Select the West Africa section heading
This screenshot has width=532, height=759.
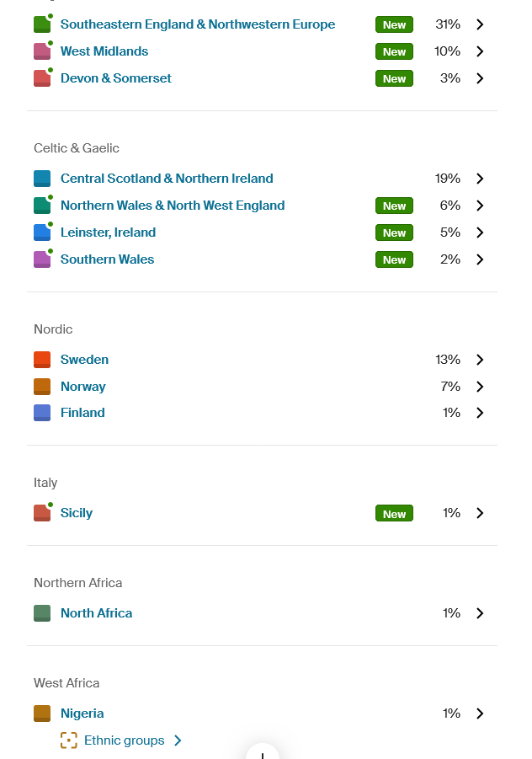pos(66,683)
